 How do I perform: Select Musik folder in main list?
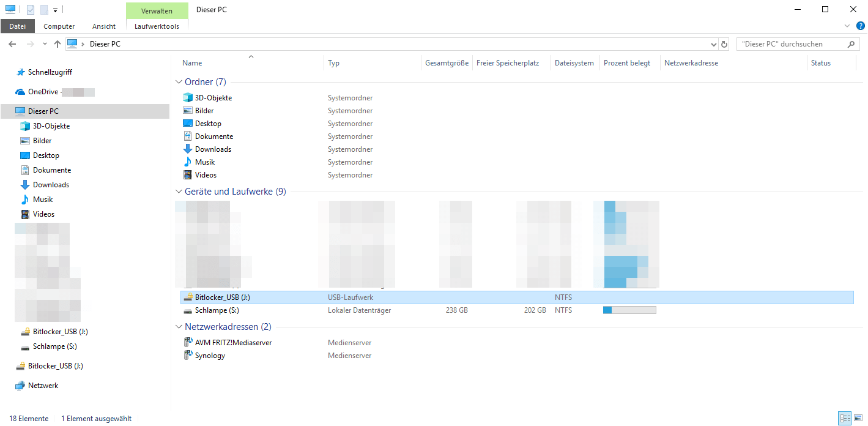204,162
